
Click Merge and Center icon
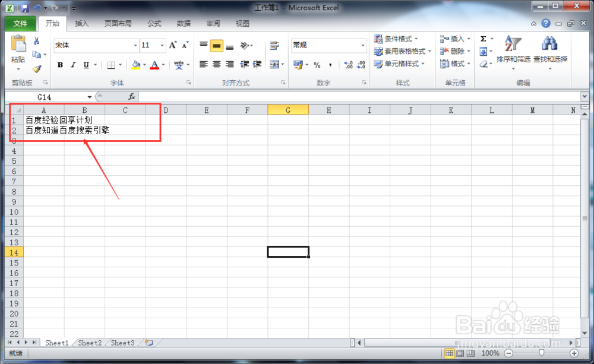coord(274,64)
